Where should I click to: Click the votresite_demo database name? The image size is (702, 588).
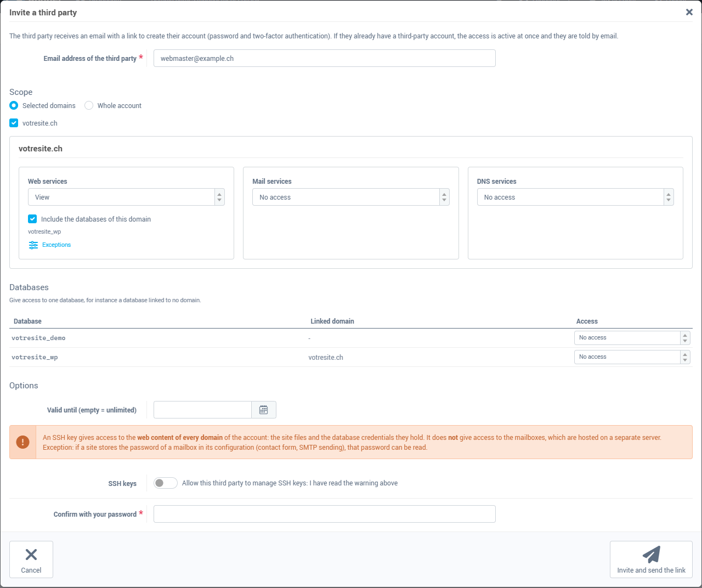click(38, 338)
